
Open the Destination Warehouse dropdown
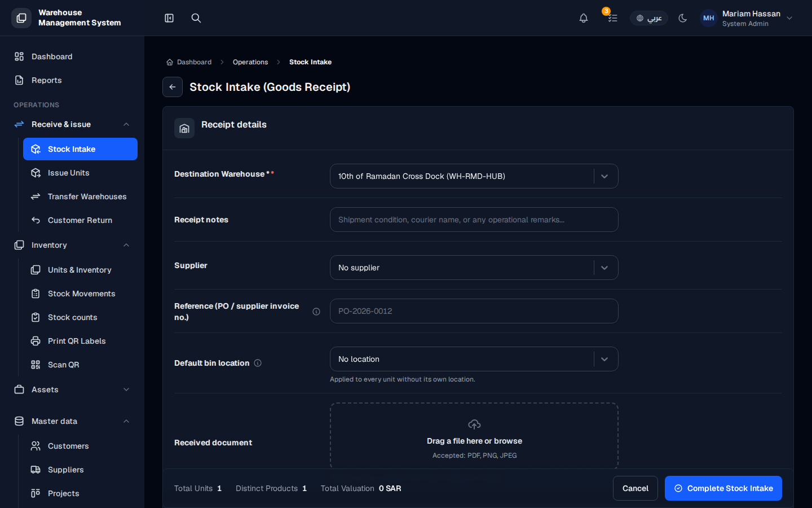coord(474,176)
